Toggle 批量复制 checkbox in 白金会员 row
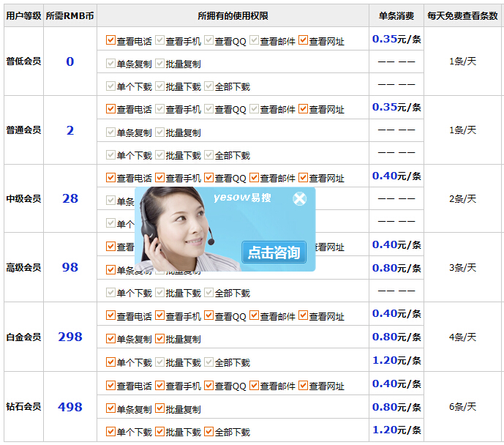Image resolution: width=504 pixels, height=445 pixels. (x=160, y=339)
